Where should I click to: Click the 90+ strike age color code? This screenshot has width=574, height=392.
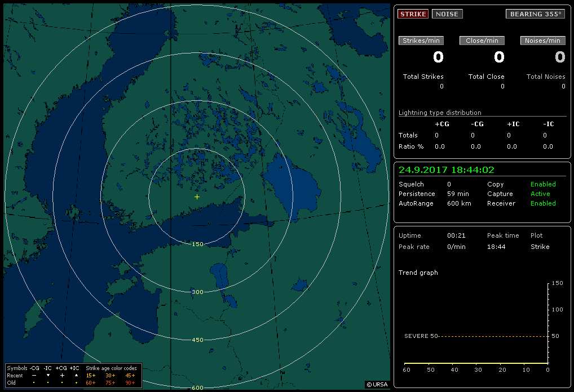point(130,382)
